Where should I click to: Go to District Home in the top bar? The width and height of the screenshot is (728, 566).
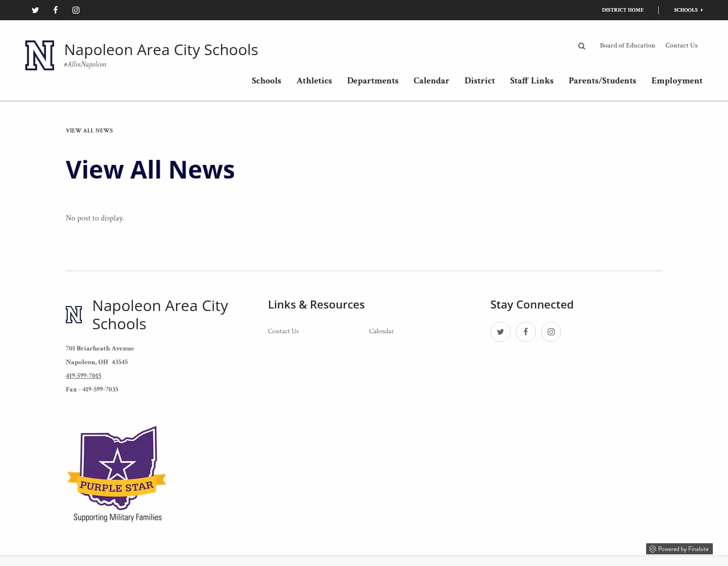(x=622, y=10)
